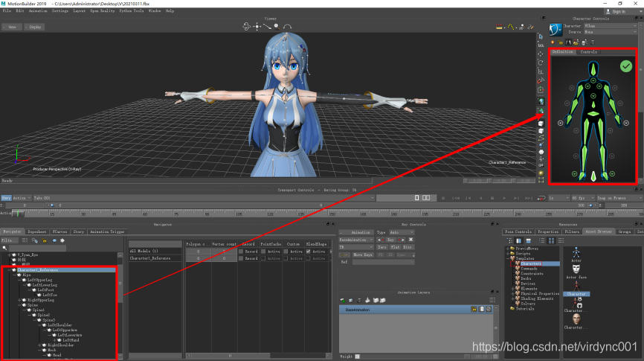Open the BaseAnimation layer dropdown in Key Controls
644x361 pixels.
point(355,240)
